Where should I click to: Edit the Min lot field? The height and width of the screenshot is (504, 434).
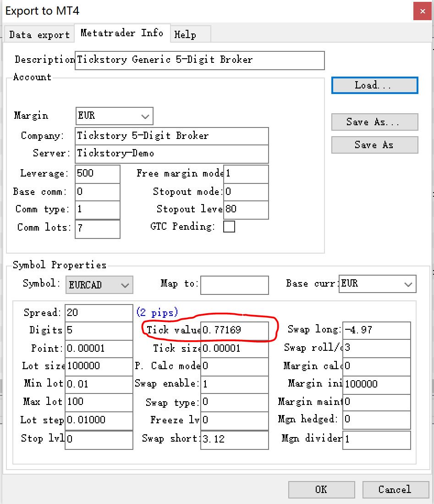pyautogui.click(x=99, y=384)
